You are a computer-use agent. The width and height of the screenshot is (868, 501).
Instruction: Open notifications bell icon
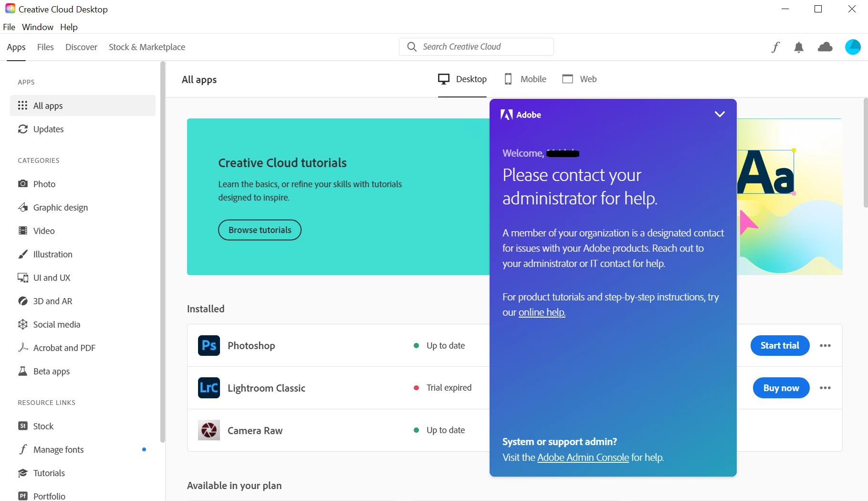point(799,47)
